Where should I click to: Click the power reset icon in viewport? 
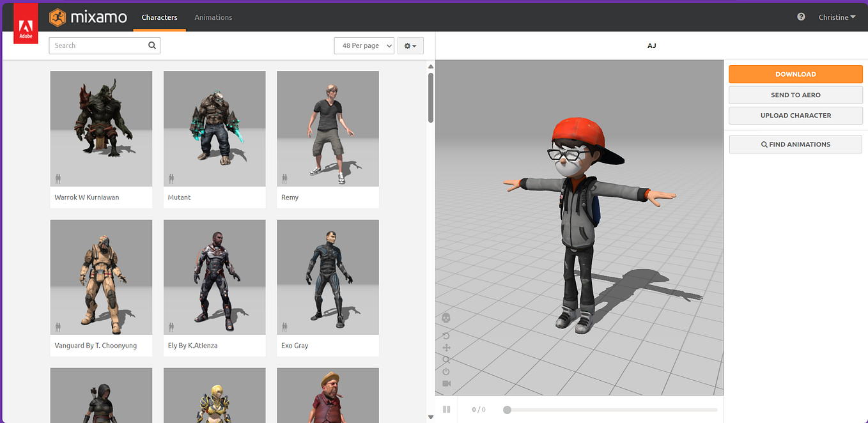point(446,371)
